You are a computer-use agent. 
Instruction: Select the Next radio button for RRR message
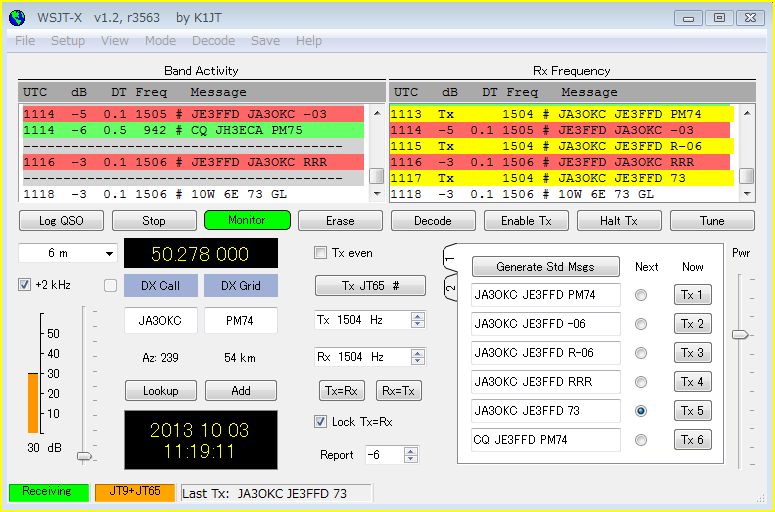641,382
